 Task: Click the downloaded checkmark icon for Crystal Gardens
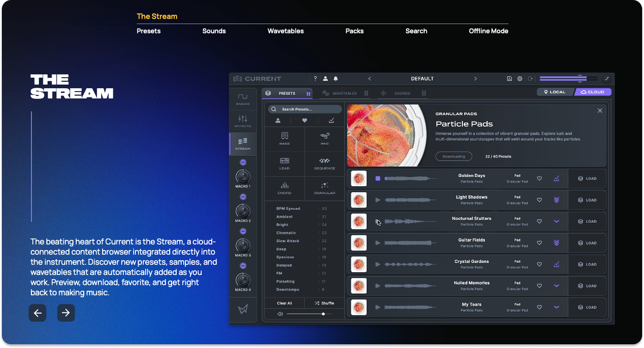[557, 264]
